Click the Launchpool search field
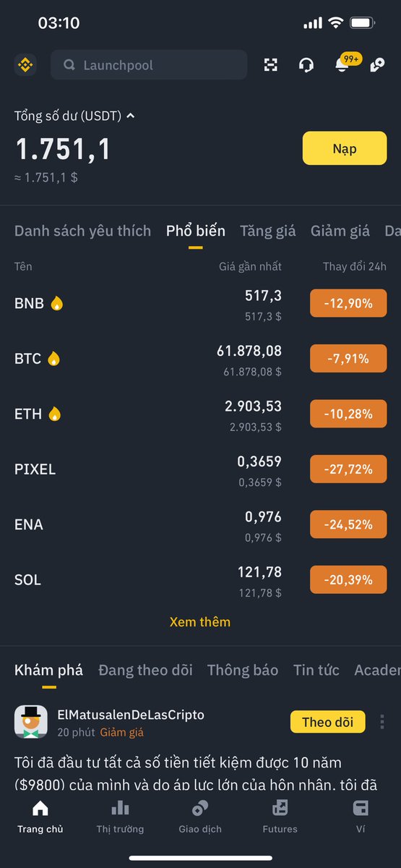The image size is (401, 868). (x=149, y=65)
